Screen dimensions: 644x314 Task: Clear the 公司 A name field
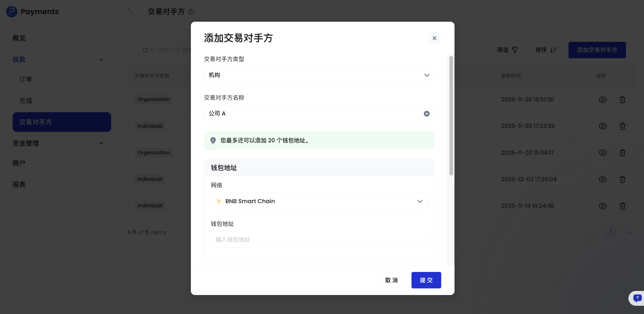point(427,114)
